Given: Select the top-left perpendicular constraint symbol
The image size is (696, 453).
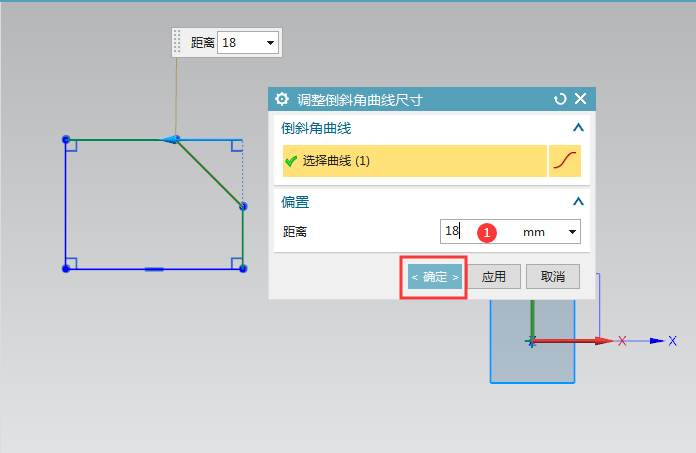Looking at the screenshot, I should pos(71,146).
